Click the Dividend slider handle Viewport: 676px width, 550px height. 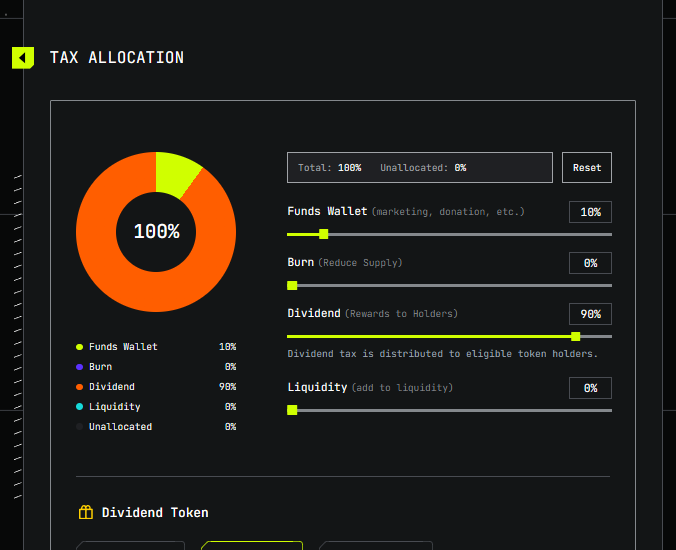coord(576,337)
